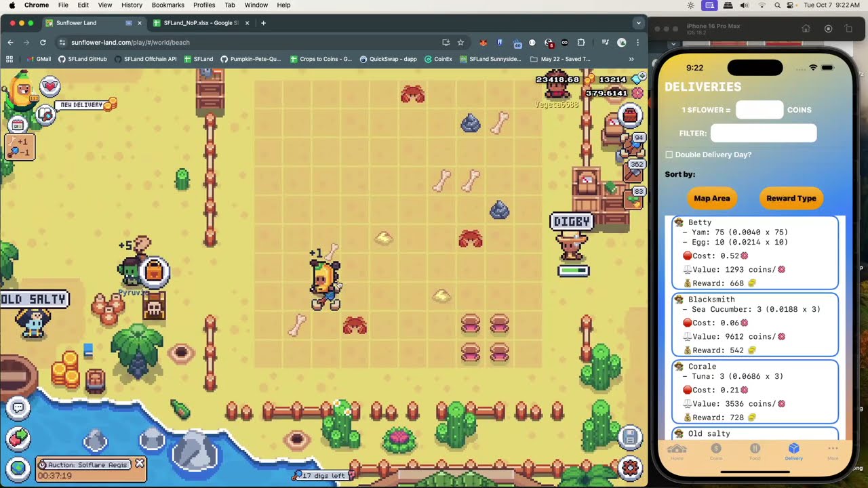Sort deliveries by Map Area
Screen dimensions: 868x488
coord(712,199)
